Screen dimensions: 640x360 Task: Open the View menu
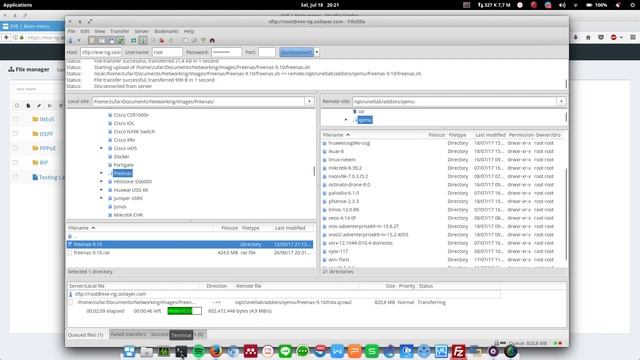100,31
